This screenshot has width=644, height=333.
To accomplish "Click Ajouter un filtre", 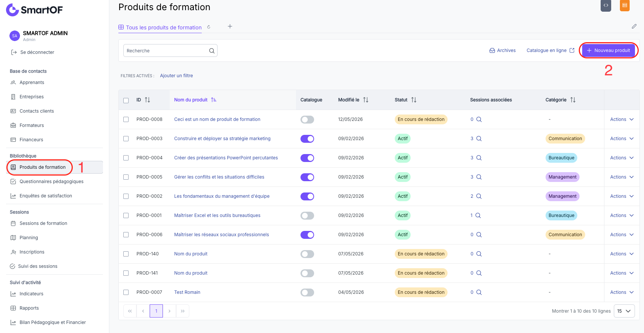I will (176, 76).
